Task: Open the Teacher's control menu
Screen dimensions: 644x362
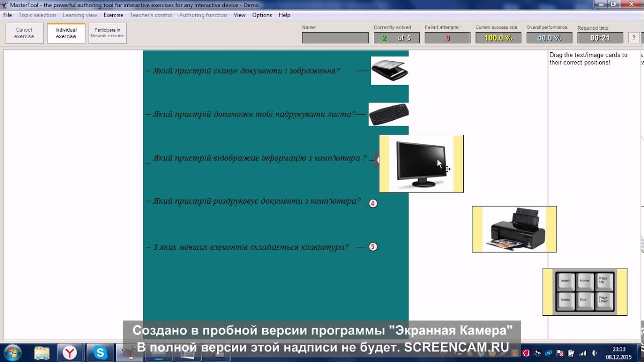Action: (151, 15)
